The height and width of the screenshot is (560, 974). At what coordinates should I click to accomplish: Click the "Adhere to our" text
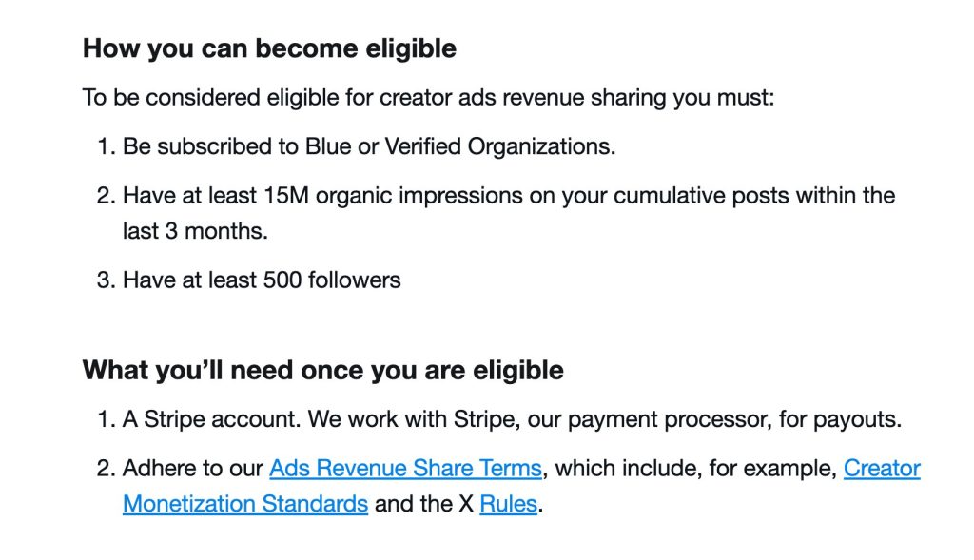point(192,468)
